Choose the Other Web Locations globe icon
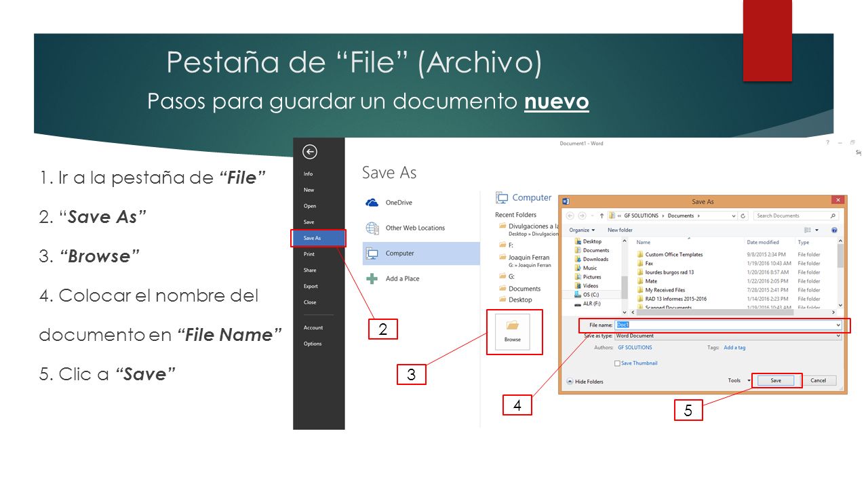This screenshot has height=488, width=868. 372,228
